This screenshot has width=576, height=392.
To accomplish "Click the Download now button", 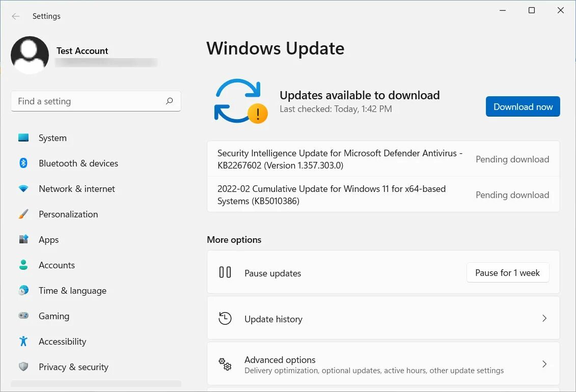I will (x=523, y=106).
